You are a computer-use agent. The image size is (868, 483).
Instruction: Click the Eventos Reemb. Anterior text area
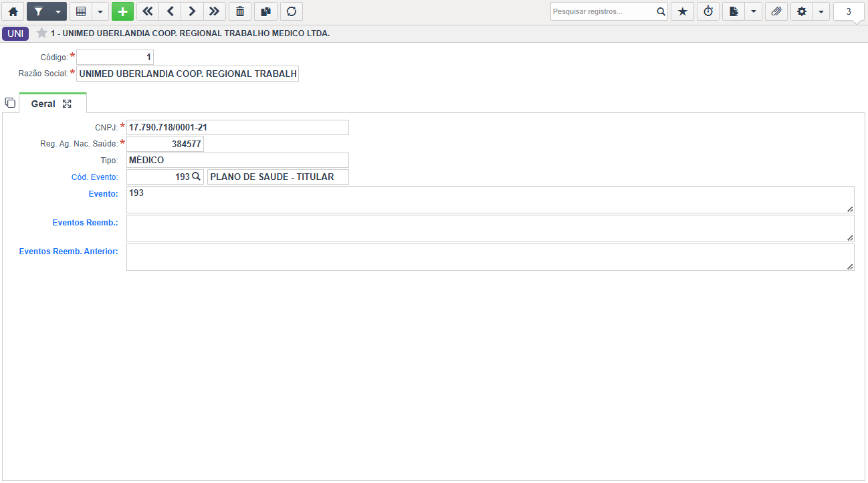click(x=490, y=257)
